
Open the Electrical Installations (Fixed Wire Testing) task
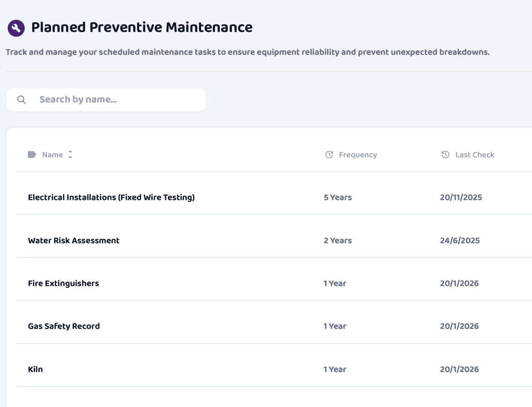pos(111,197)
